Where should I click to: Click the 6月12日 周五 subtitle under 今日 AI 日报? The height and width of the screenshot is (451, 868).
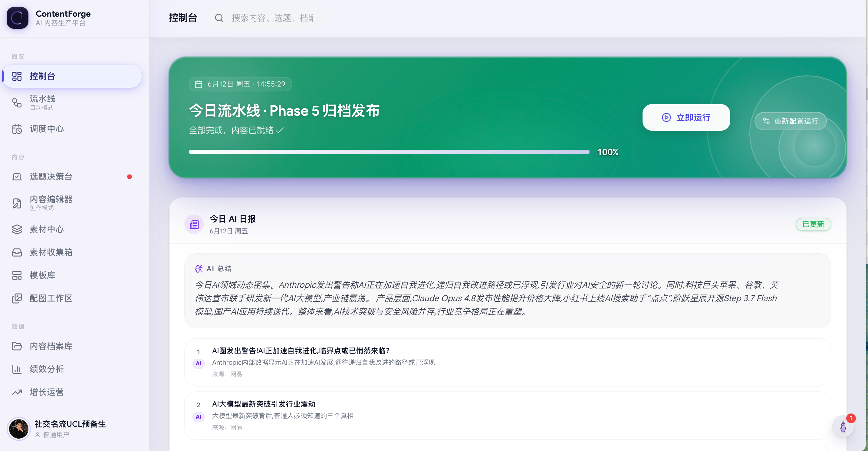[x=229, y=231]
